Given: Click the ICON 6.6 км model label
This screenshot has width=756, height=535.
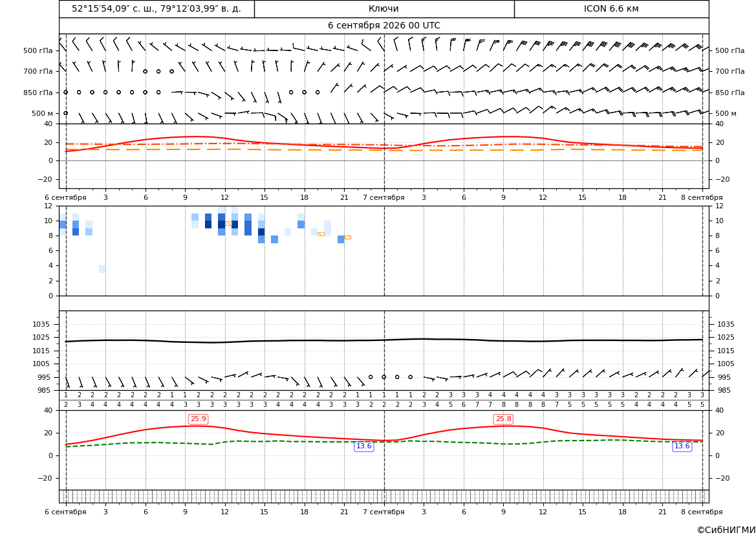Looking at the screenshot, I should click(611, 8).
